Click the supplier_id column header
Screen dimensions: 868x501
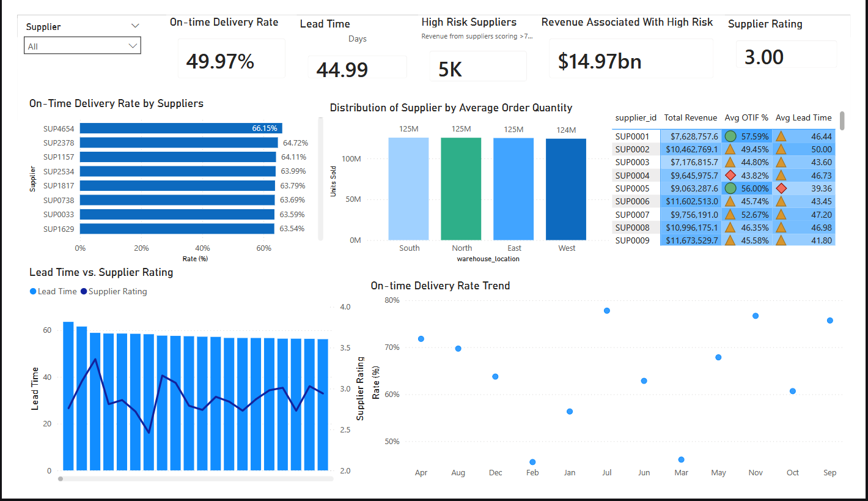click(x=636, y=117)
